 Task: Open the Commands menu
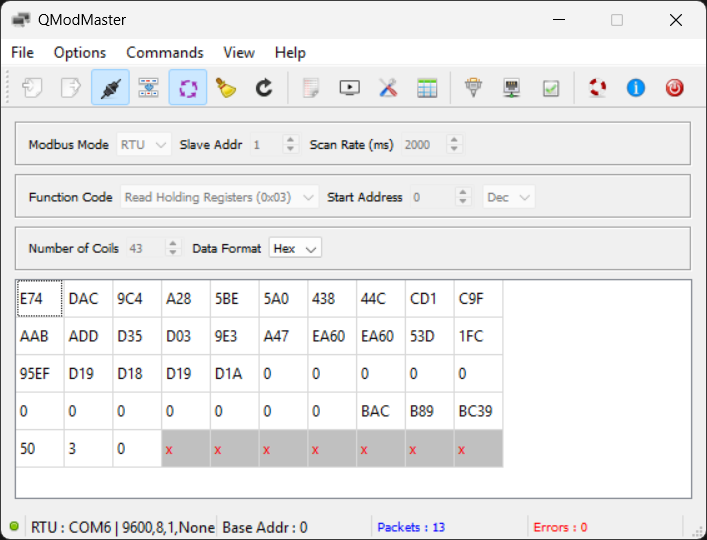tap(164, 52)
